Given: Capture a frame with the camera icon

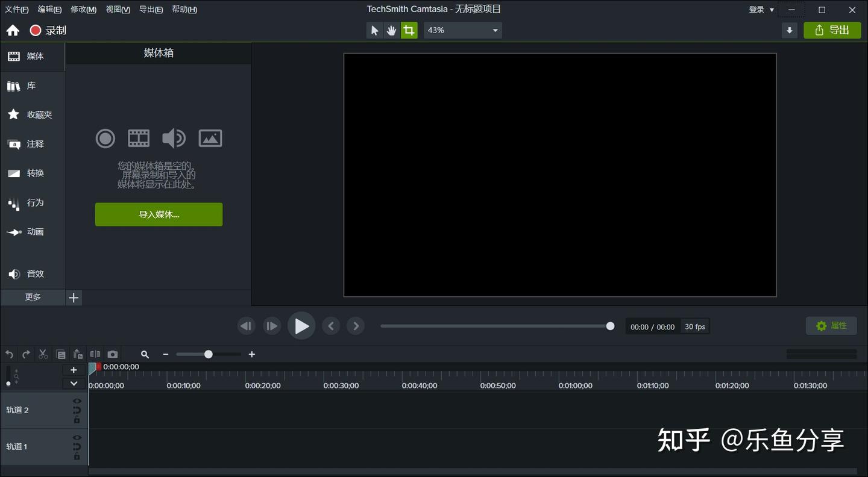Looking at the screenshot, I should click(112, 354).
